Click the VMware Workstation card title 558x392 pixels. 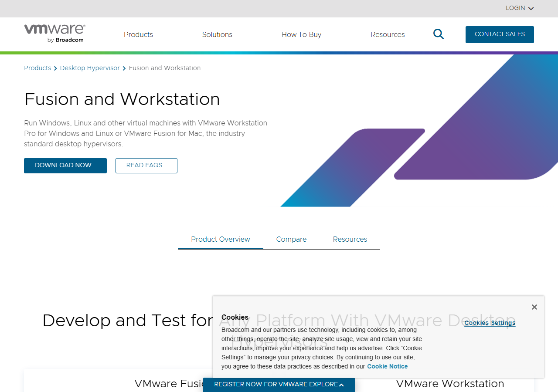[450, 384]
